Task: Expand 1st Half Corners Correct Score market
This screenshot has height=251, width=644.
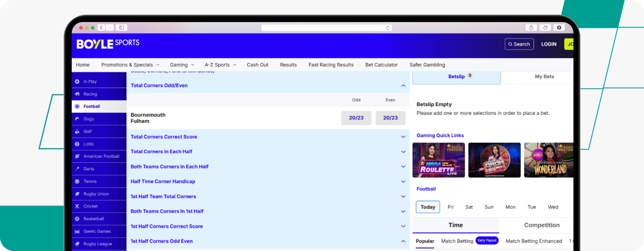Action: click(x=403, y=226)
